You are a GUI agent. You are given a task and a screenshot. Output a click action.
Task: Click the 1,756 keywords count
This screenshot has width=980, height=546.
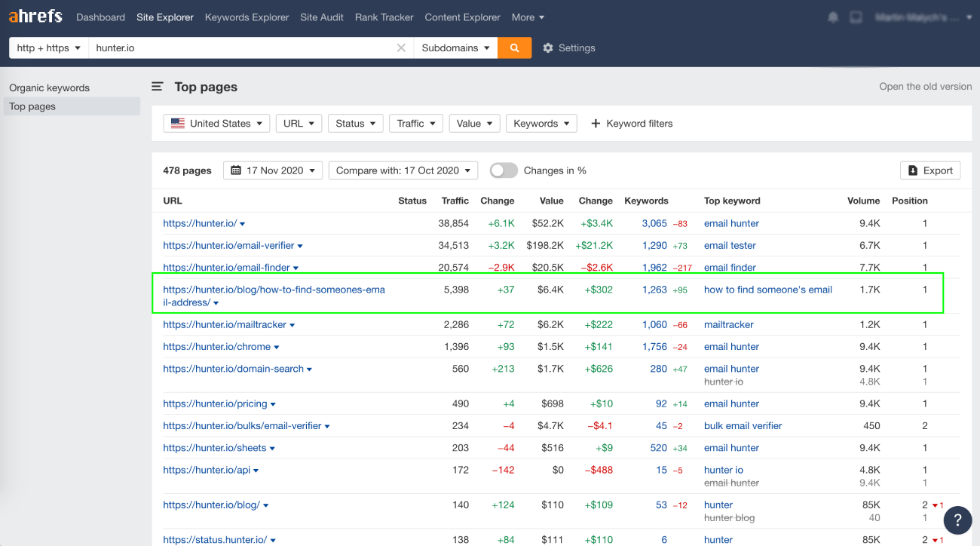[654, 346]
